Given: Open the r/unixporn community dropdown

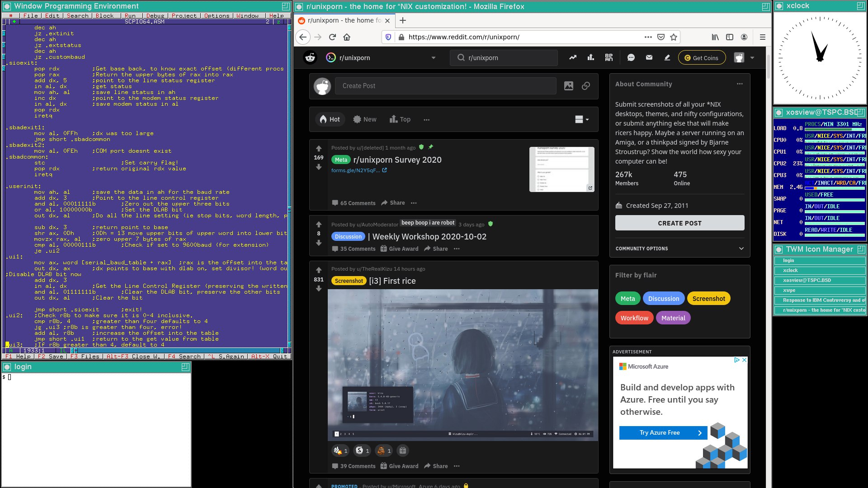Looking at the screenshot, I should tap(433, 58).
